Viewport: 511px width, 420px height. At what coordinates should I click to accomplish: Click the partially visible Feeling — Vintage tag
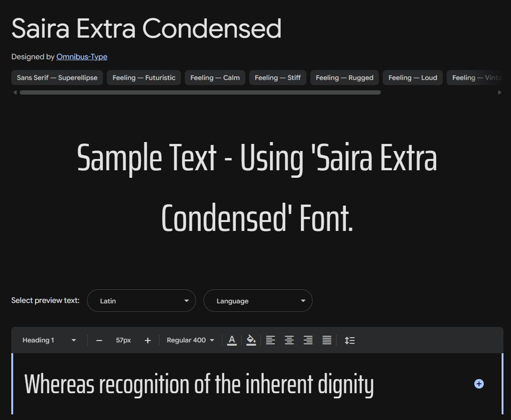(x=475, y=78)
